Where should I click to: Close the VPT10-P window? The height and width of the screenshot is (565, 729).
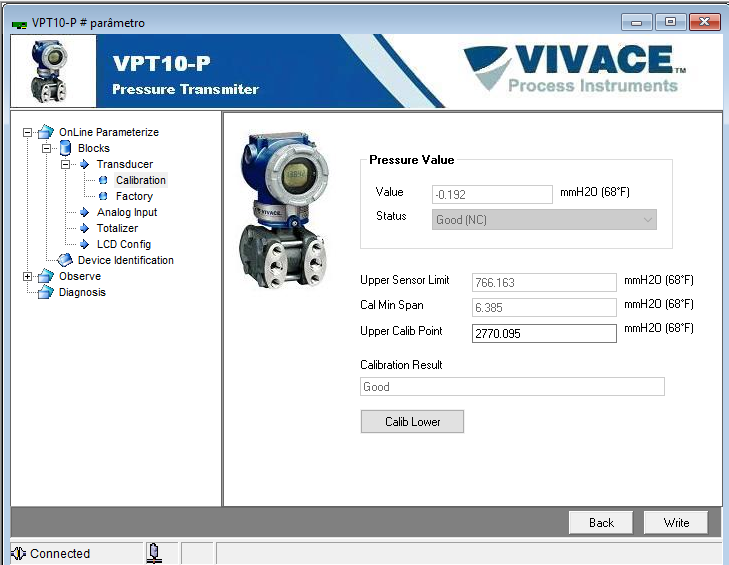tap(705, 22)
